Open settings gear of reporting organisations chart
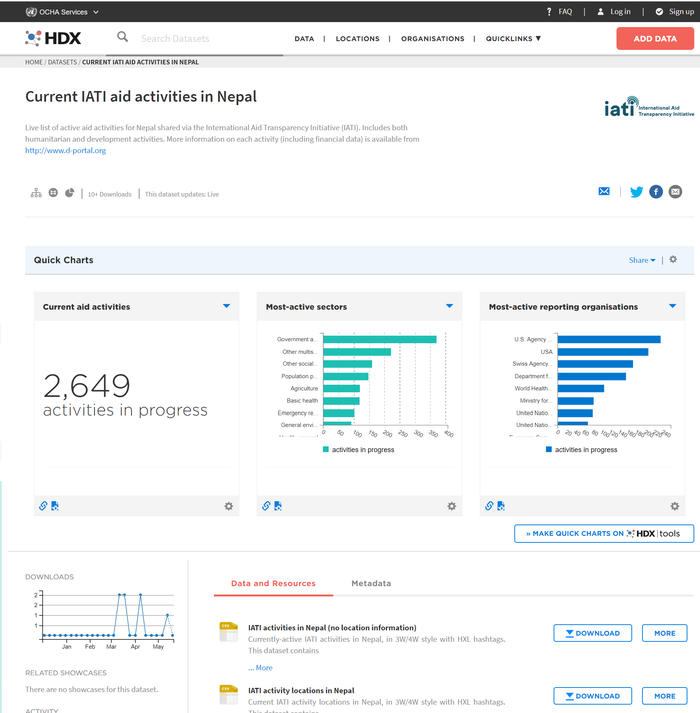Image resolution: width=700 pixels, height=713 pixels. 675,506
